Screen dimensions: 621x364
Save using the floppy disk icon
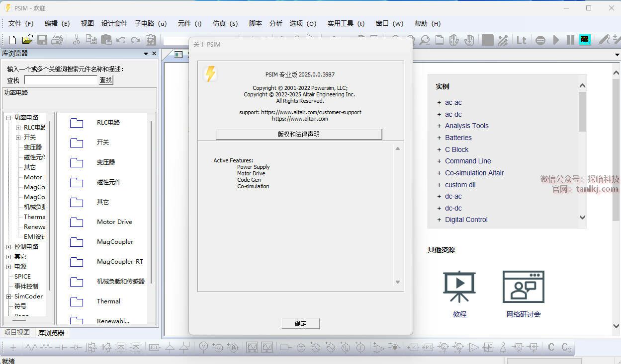tap(42, 40)
